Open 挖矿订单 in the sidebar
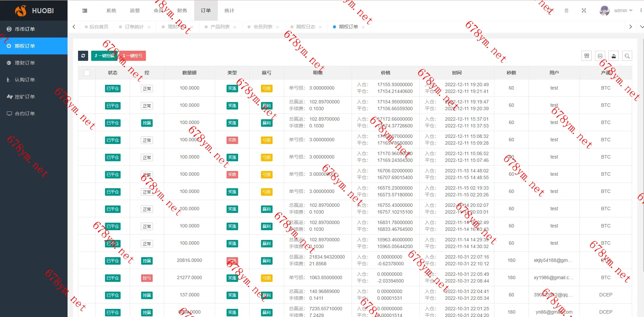Viewport: 644px width, 317px height. pos(34,97)
